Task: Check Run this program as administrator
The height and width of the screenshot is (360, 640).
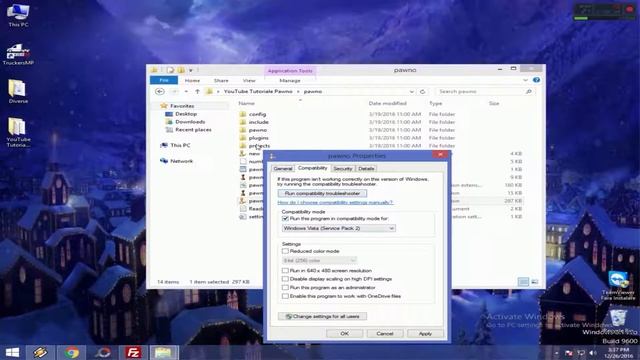Action: [285, 288]
